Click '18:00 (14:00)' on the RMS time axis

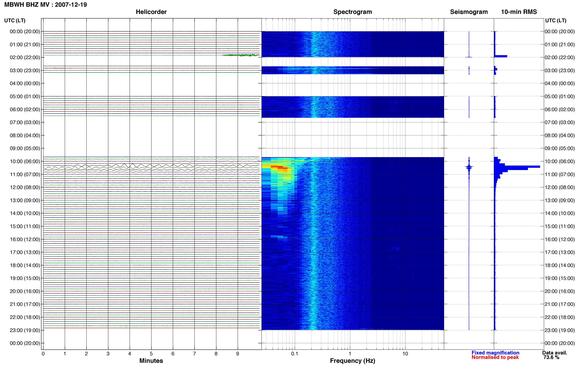tap(560, 265)
